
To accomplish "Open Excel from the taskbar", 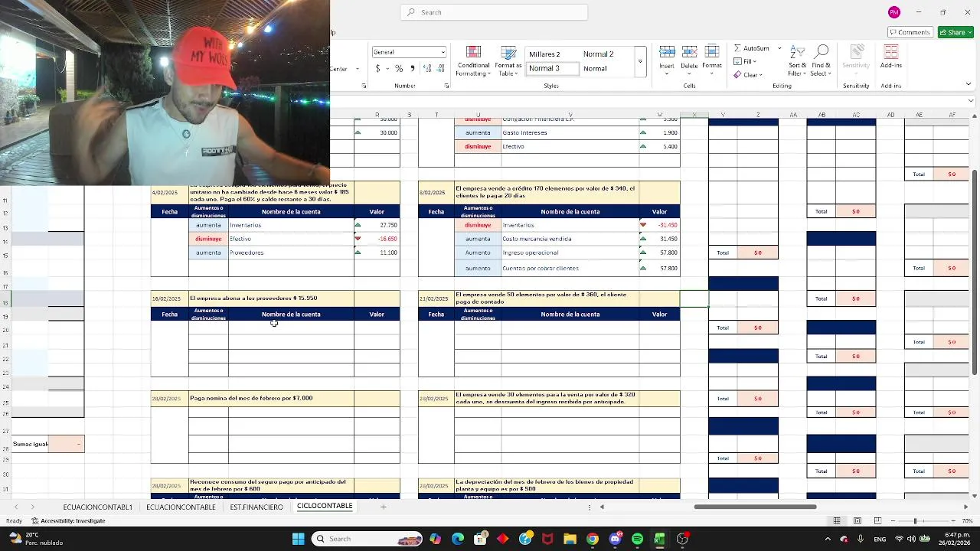I will point(659,539).
